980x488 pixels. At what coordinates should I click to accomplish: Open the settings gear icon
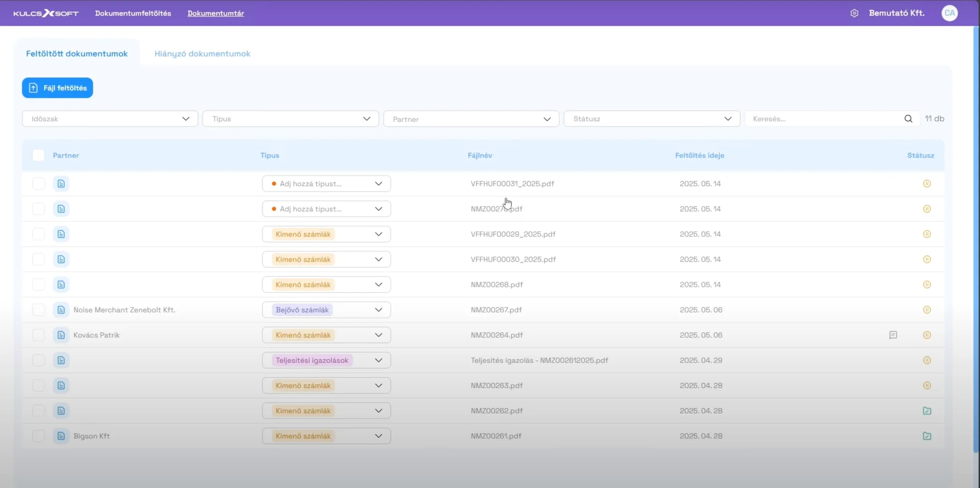(x=854, y=13)
